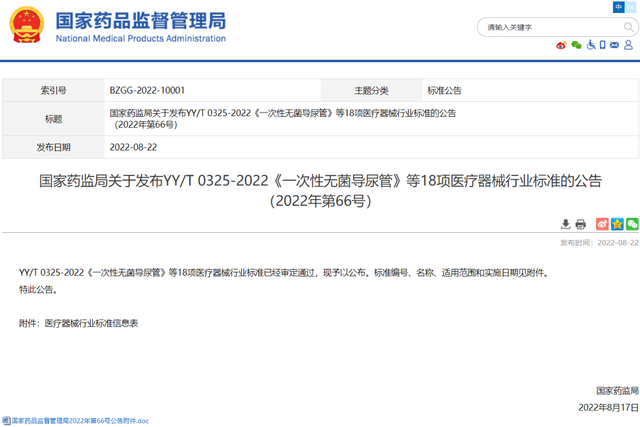Screen dimensions: 640x427
Task: Open the Weibo icon in header
Action: [561, 45]
